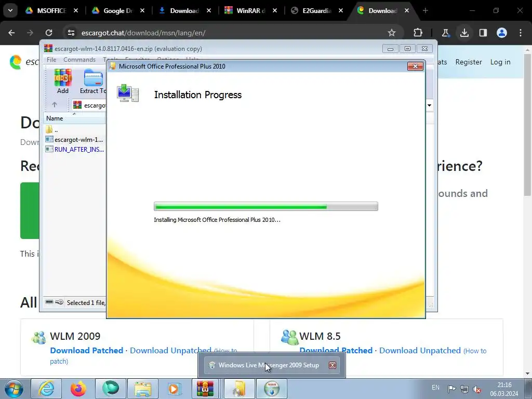532x399 pixels.
Task: Open the green browser icon on taskbar
Action: (111, 389)
